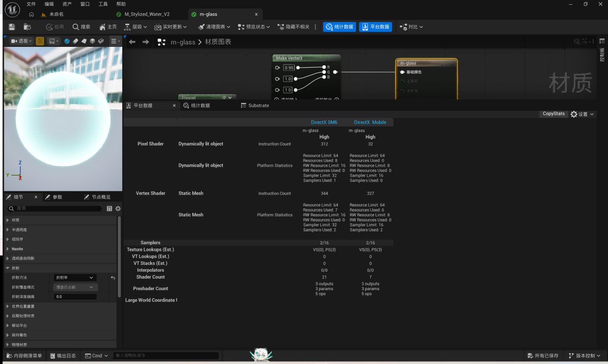608x364 pixels.
Task: Go to 主页 home in the toolbar
Action: [x=108, y=27]
